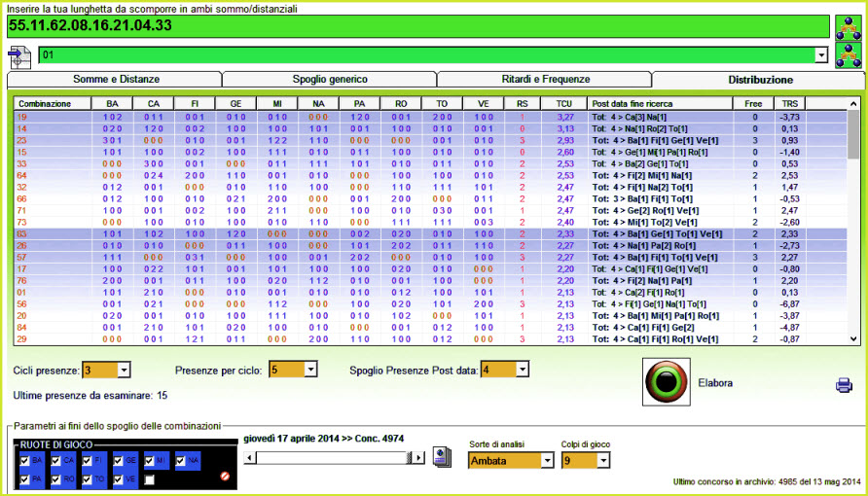
Task: Click the 01 combo box text field
Action: point(426,54)
